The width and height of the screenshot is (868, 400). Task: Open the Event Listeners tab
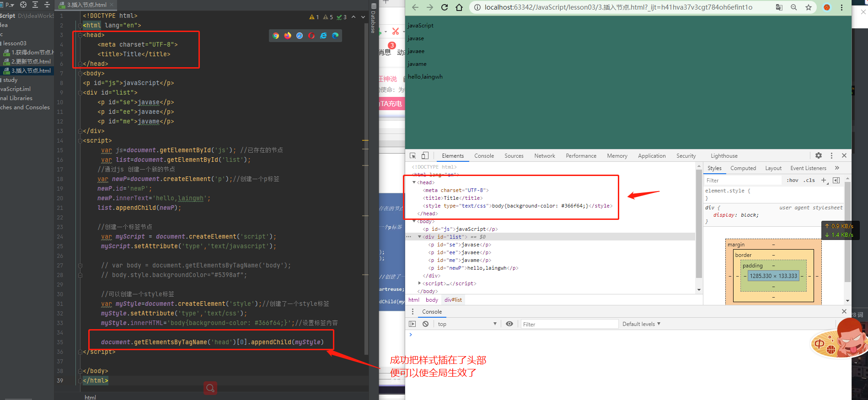[808, 168]
